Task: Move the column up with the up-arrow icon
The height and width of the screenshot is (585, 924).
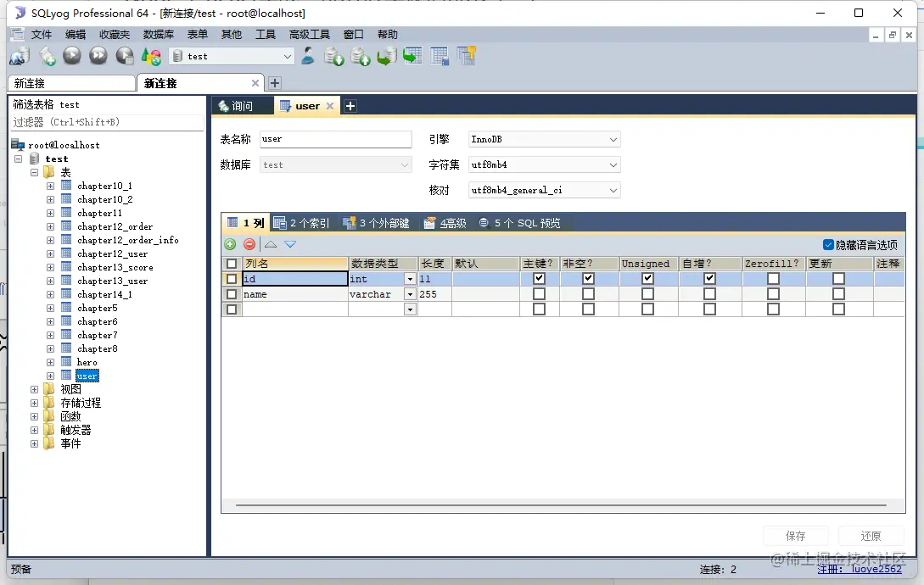Action: click(271, 244)
